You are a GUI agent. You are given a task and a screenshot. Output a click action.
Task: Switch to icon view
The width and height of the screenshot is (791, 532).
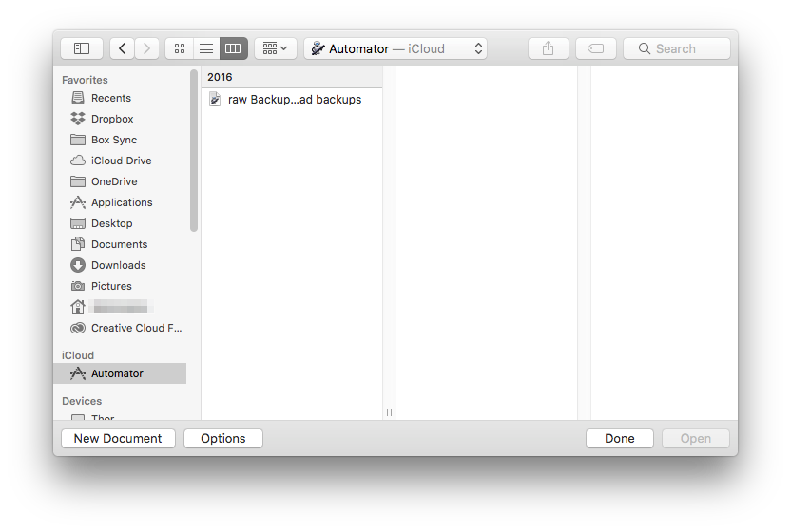pos(180,48)
